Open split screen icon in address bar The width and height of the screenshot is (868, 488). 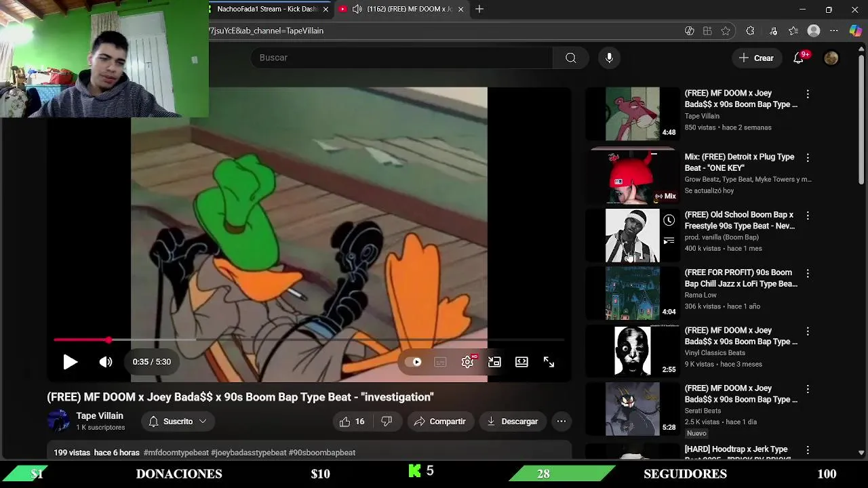707,30
